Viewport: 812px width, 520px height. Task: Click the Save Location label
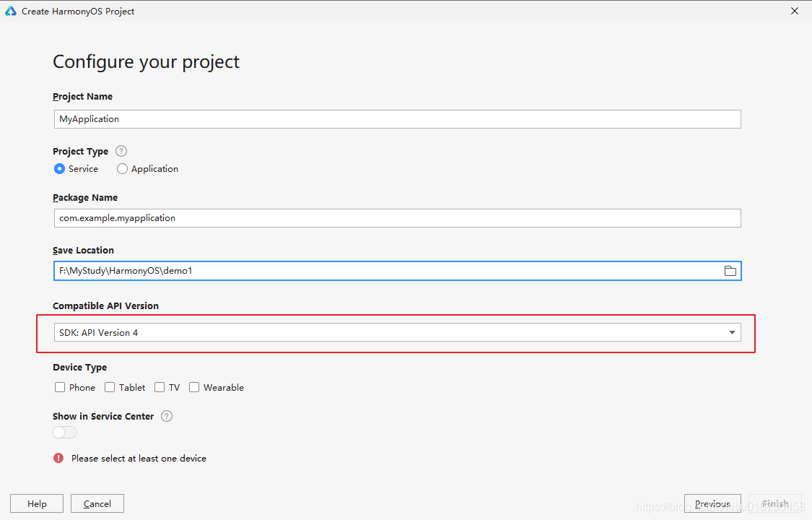click(84, 250)
